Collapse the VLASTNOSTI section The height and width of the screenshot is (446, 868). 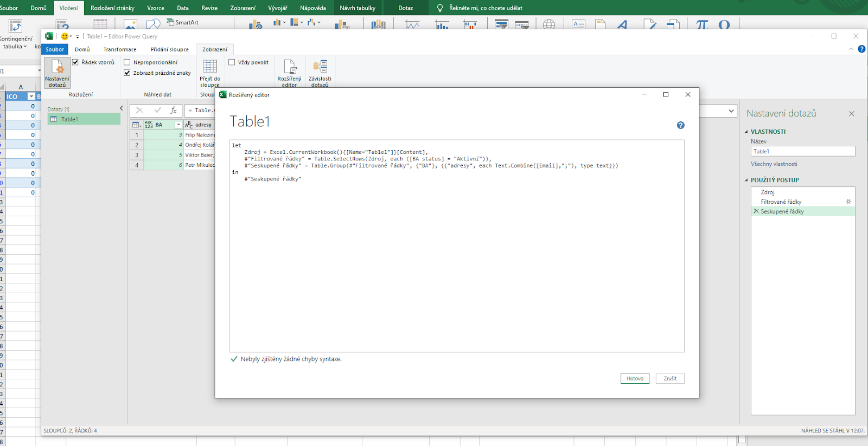746,132
